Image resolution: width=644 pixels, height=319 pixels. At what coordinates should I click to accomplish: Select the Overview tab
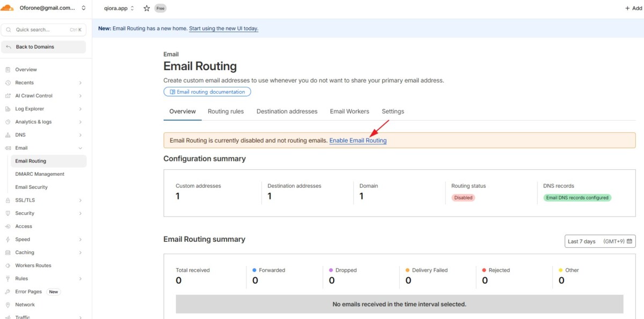[182, 112]
